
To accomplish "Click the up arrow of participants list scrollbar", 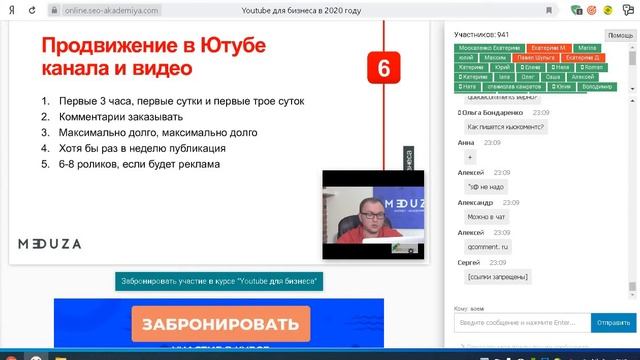I will [x=632, y=47].
